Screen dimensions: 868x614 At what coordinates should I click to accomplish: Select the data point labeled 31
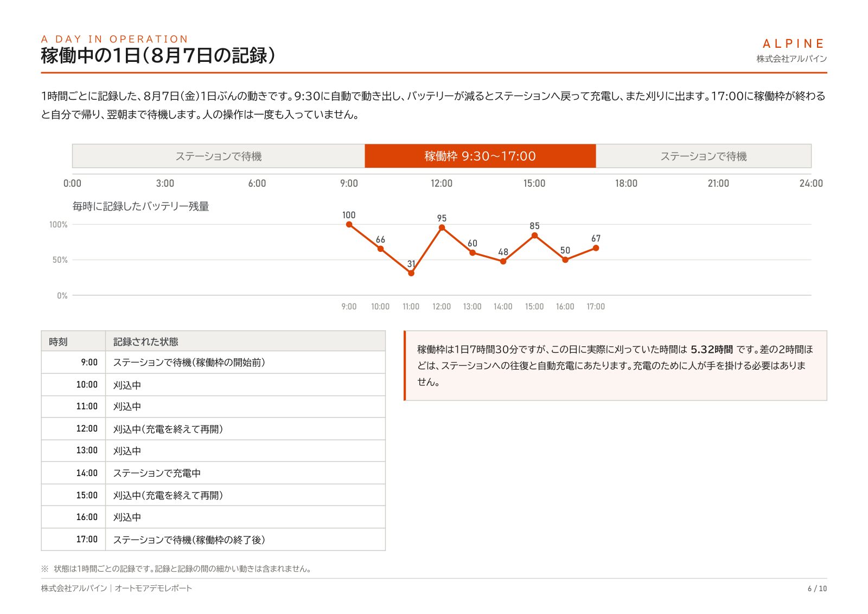(x=411, y=273)
